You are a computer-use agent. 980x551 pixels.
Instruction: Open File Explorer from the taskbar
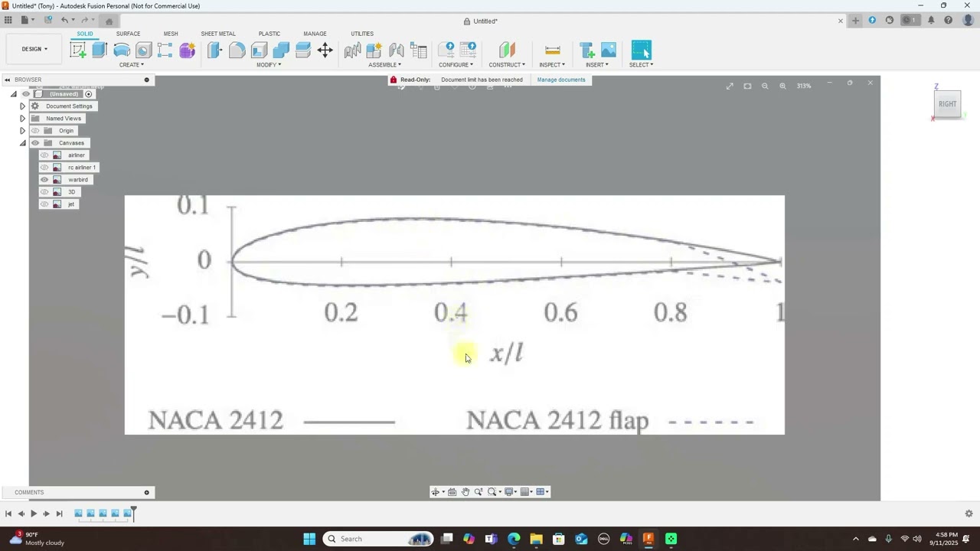coord(536,539)
